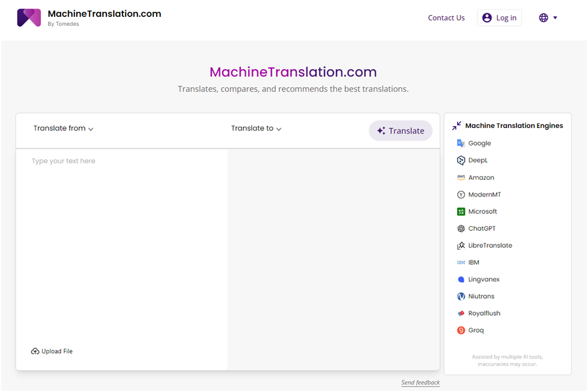Click Upload File to add a document
The height and width of the screenshot is (392, 588).
52,351
